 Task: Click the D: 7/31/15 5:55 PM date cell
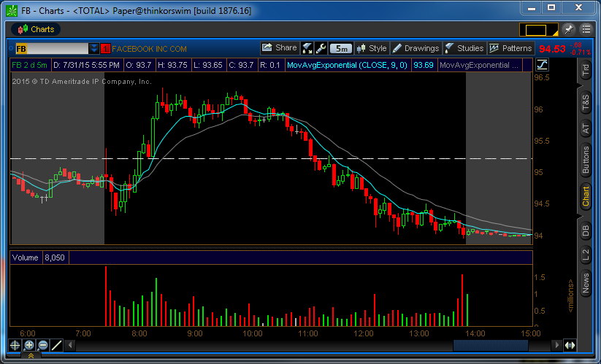[x=87, y=65]
